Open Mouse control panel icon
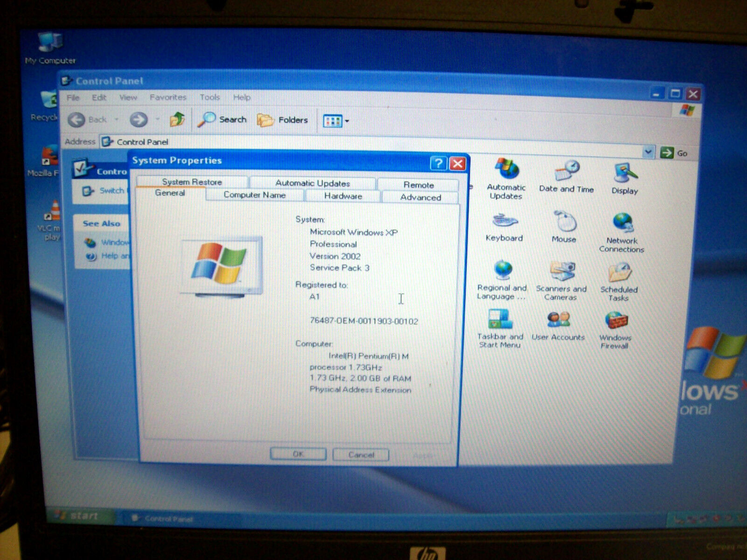747x560 pixels. [x=564, y=227]
